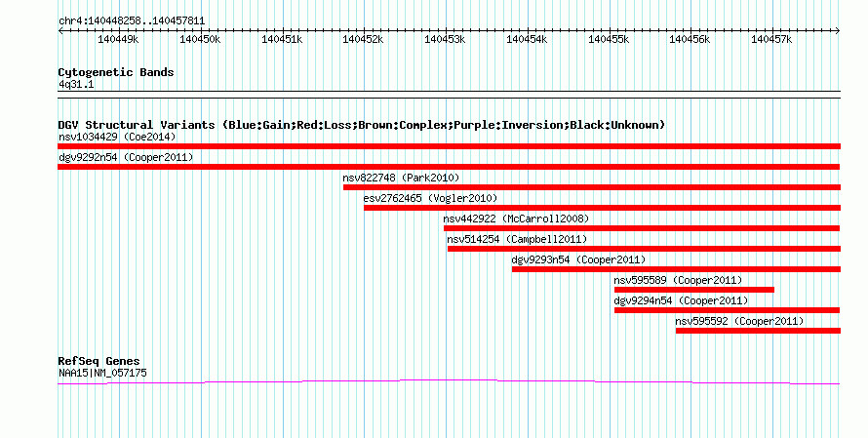Click the 140453k ruler label
Screen dimensions: 868x438
[445, 39]
